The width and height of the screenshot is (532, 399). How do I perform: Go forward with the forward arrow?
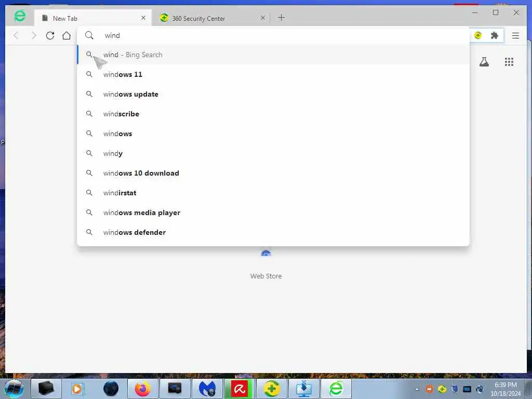pyautogui.click(x=34, y=35)
